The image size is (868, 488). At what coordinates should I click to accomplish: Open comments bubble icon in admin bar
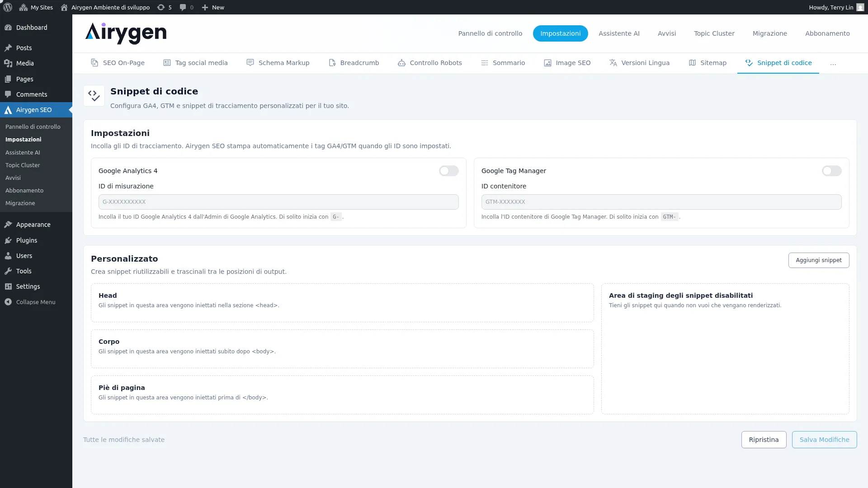183,7
